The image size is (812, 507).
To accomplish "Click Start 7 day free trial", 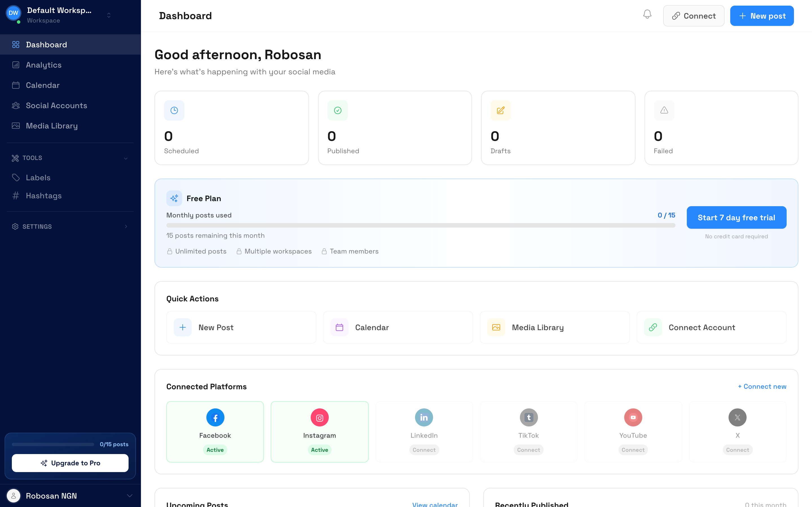I will pos(736,217).
